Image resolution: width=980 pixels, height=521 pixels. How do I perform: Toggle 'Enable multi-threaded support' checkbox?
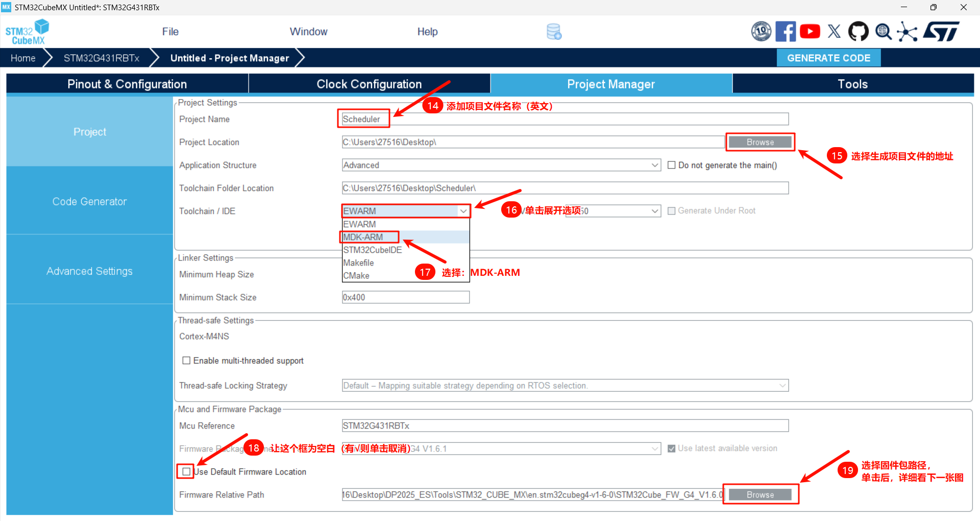pyautogui.click(x=186, y=361)
